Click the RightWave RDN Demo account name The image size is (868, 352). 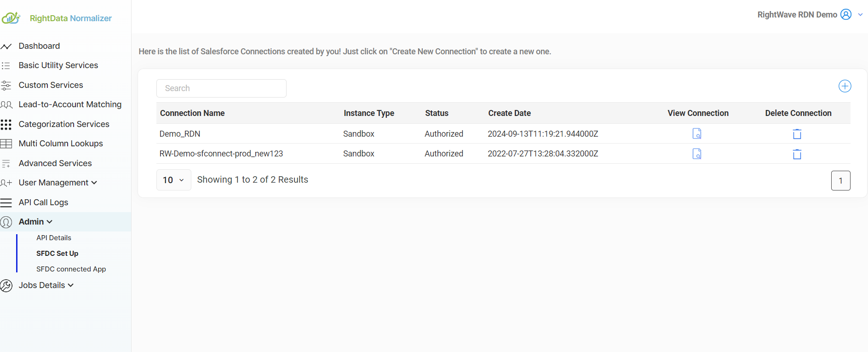[797, 15]
